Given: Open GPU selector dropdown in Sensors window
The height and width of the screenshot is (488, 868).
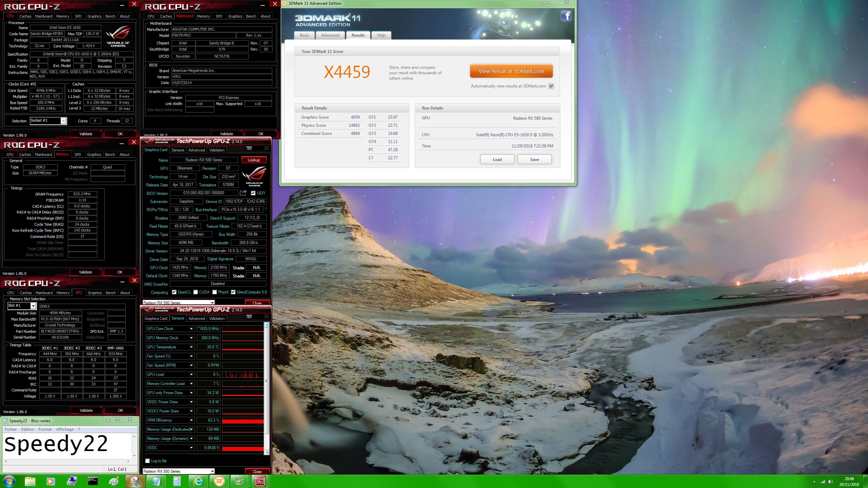Looking at the screenshot, I should [x=178, y=471].
